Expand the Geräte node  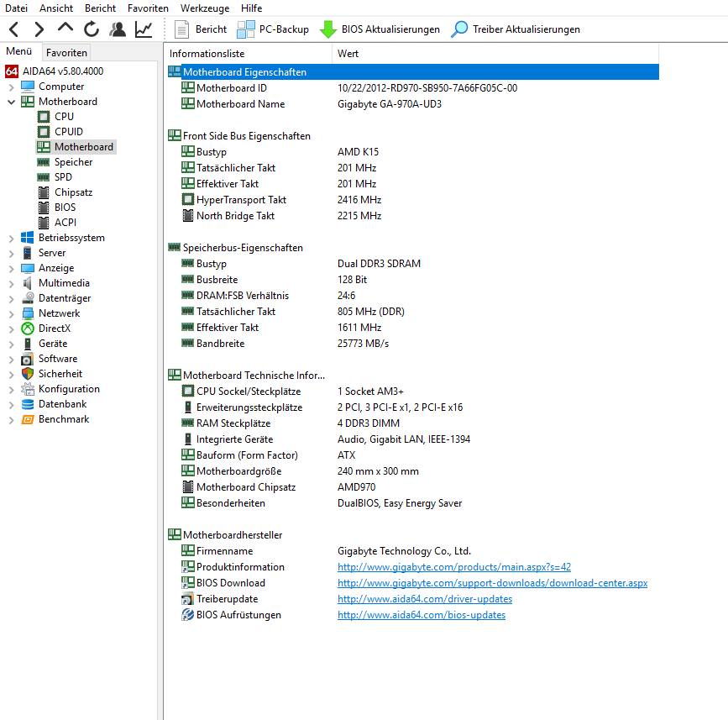(12, 344)
